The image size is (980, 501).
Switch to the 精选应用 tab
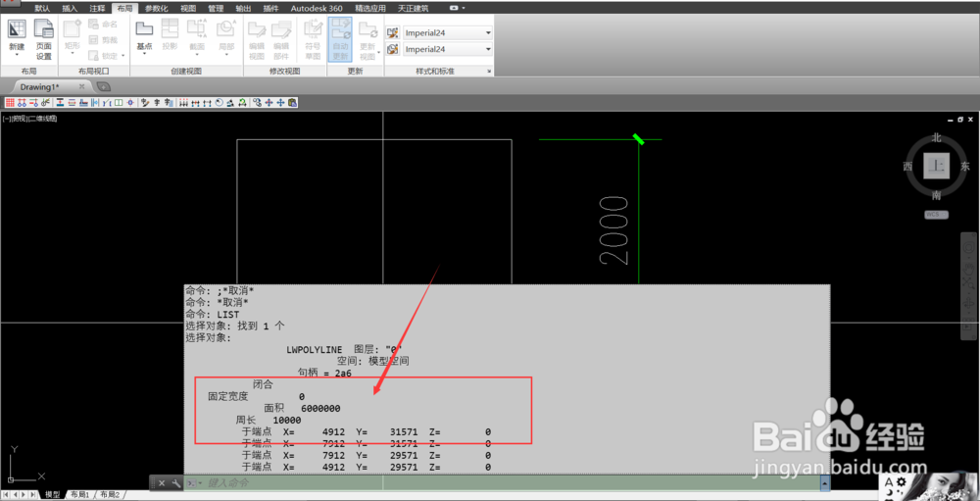point(370,8)
